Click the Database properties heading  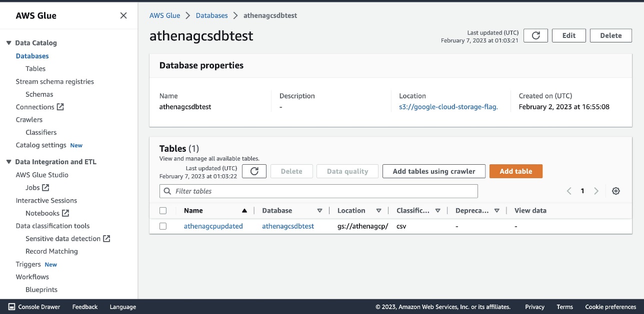[201, 65]
